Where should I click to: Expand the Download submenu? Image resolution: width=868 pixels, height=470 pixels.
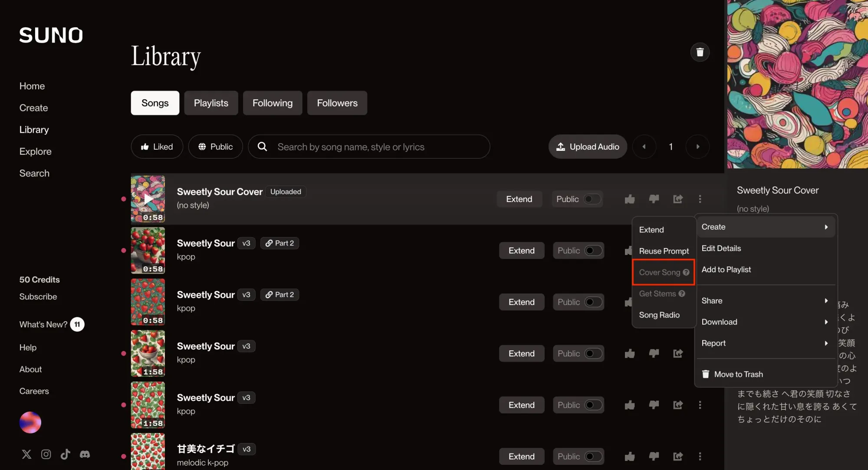point(766,322)
